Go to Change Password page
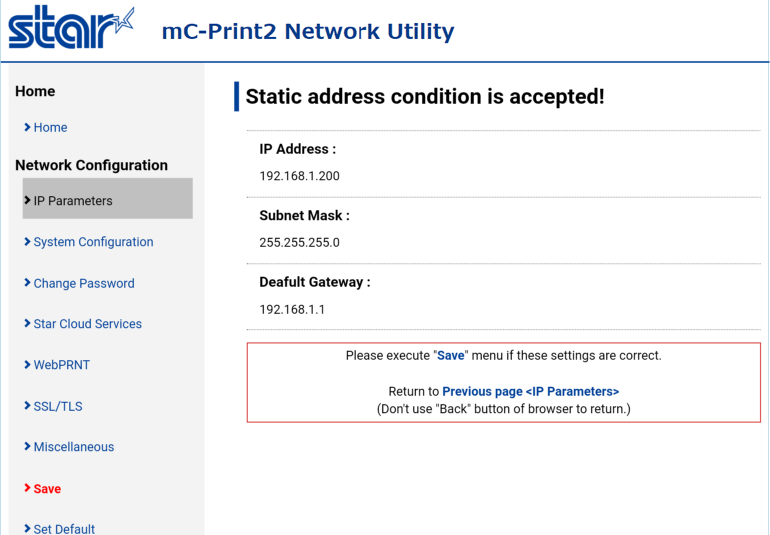 (84, 283)
